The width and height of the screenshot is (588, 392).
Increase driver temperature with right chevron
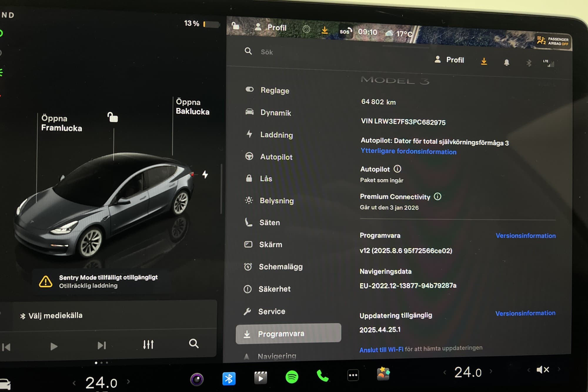pyautogui.click(x=128, y=382)
